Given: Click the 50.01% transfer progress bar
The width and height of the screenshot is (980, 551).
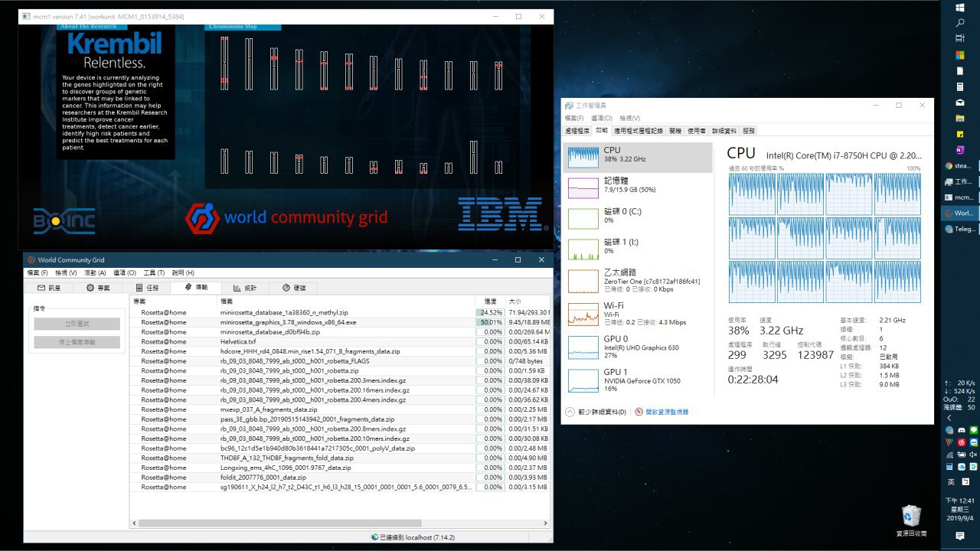Looking at the screenshot, I should (491, 322).
